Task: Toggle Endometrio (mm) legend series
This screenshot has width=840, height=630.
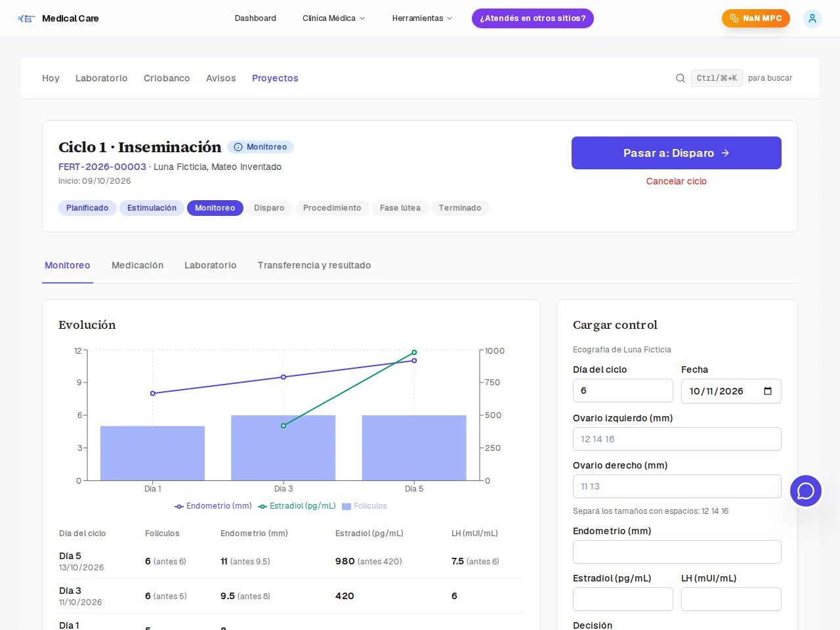Action: click(213, 506)
